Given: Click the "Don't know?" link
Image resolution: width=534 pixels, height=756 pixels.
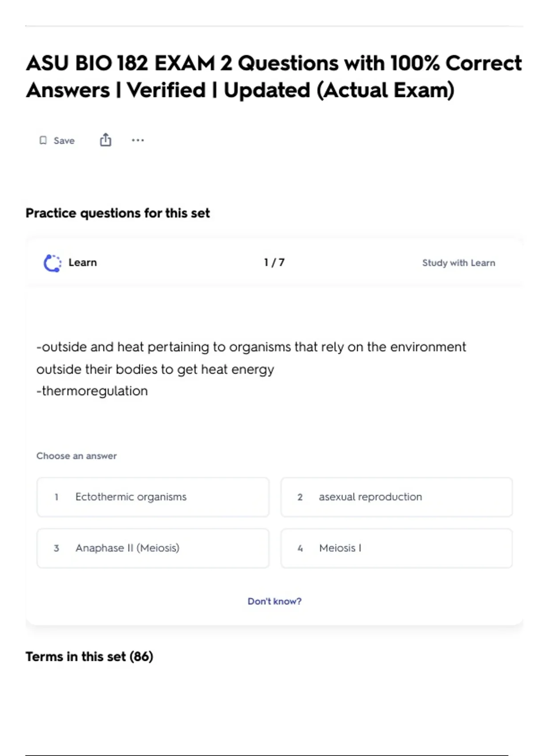Looking at the screenshot, I should pos(275,601).
